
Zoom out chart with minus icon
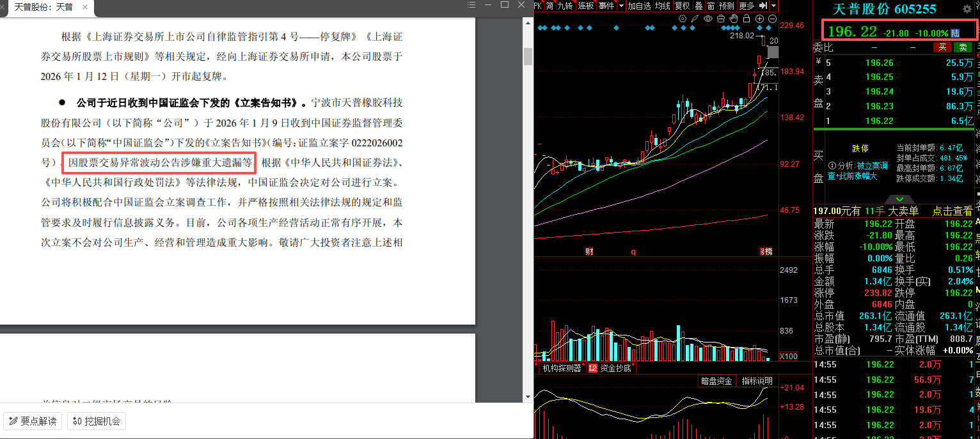[772, 19]
